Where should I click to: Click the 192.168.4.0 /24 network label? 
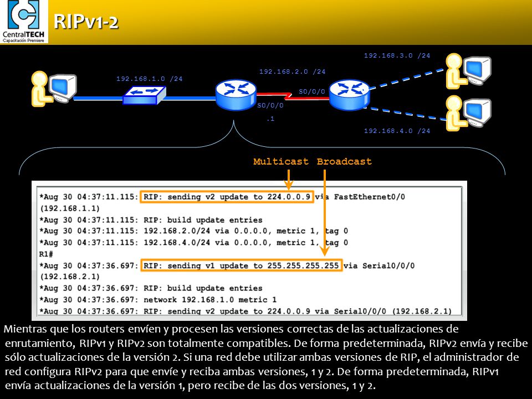pos(397,131)
